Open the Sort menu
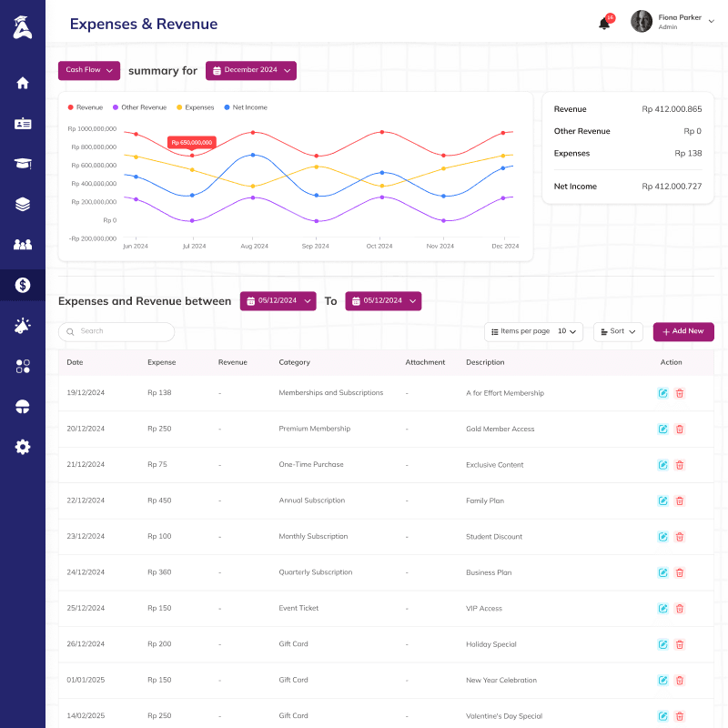The image size is (728, 728). click(x=618, y=331)
